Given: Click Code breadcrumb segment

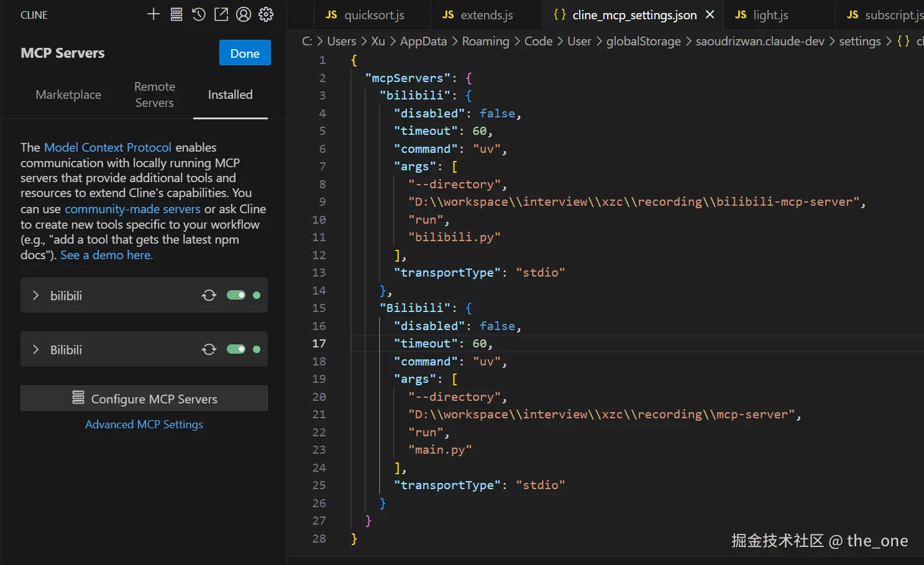Looking at the screenshot, I should (x=538, y=41).
